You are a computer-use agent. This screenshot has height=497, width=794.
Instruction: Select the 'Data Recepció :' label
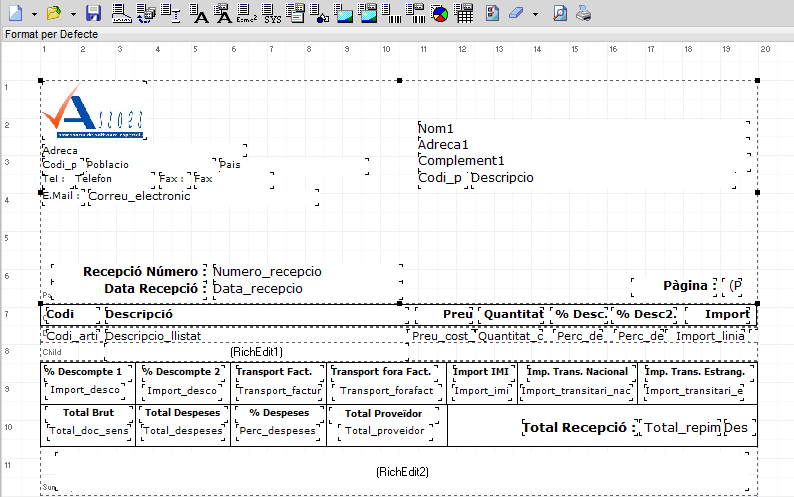(x=129, y=289)
